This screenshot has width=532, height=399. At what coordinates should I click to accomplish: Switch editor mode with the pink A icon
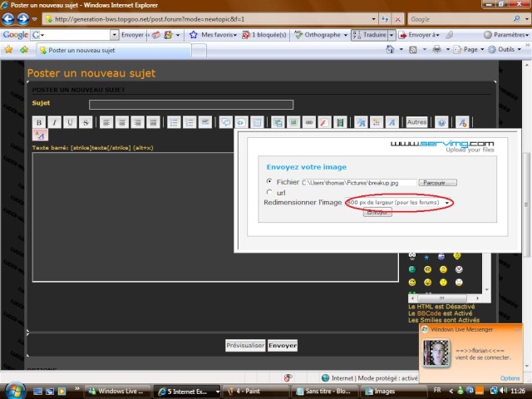[40, 135]
